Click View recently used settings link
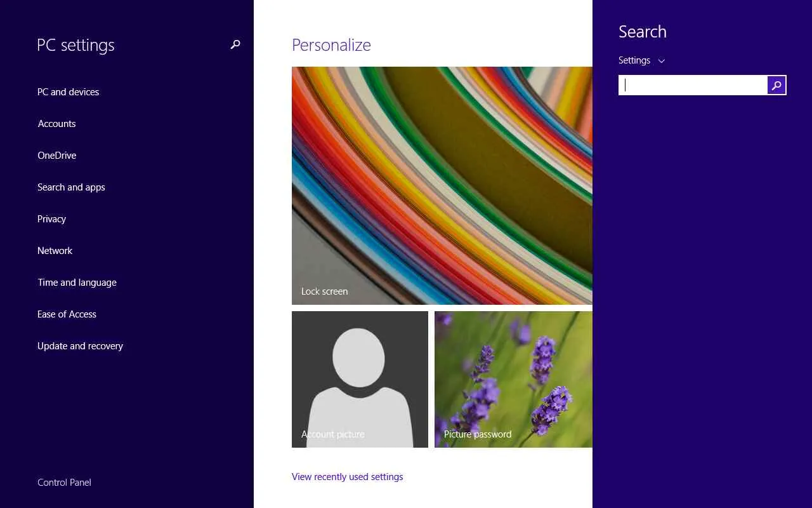 click(347, 477)
